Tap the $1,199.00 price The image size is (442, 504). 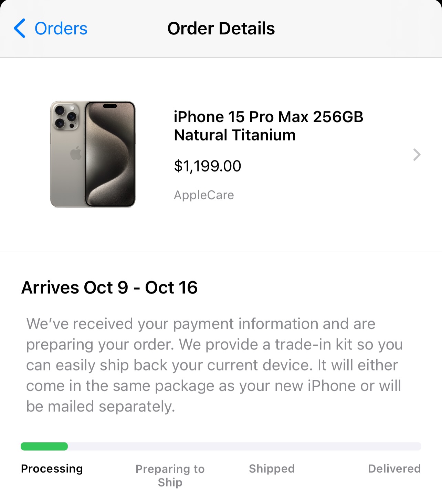point(208,166)
